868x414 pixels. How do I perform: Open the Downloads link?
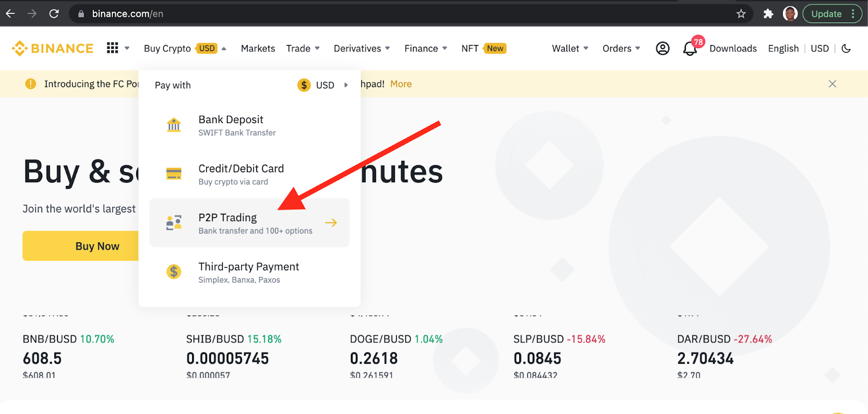pos(733,48)
